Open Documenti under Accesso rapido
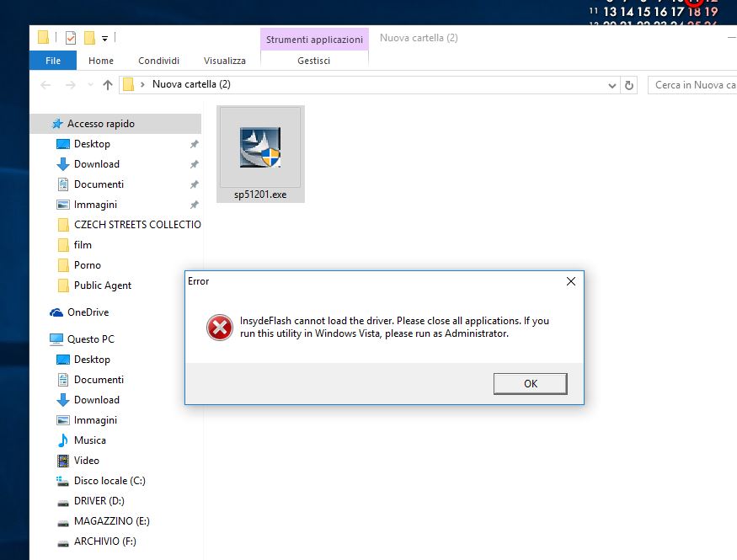 pyautogui.click(x=99, y=184)
